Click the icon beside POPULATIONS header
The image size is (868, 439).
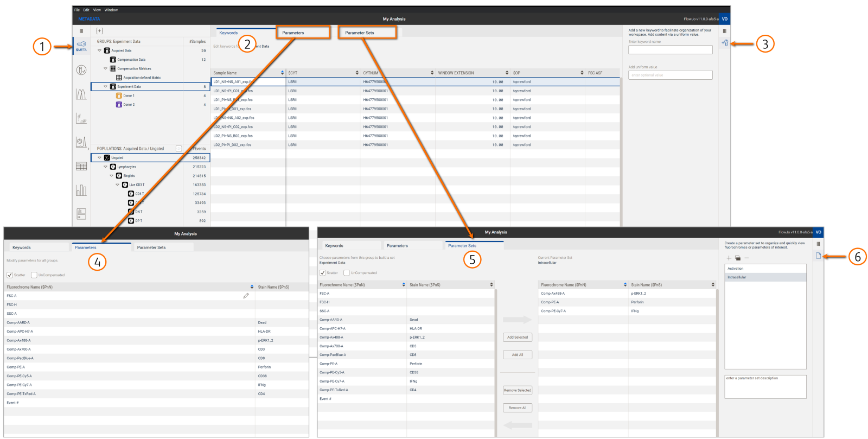coord(178,148)
